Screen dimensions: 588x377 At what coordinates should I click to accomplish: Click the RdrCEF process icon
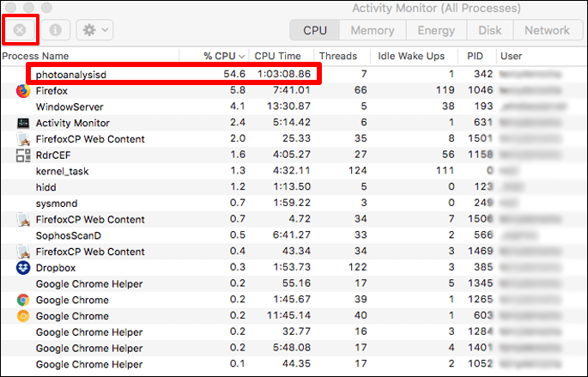coord(23,155)
